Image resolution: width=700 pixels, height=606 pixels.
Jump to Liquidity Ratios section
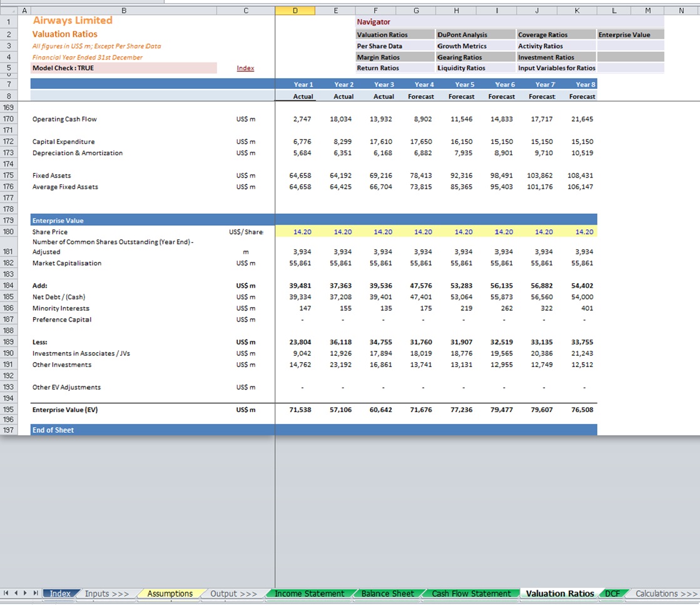pos(475,68)
